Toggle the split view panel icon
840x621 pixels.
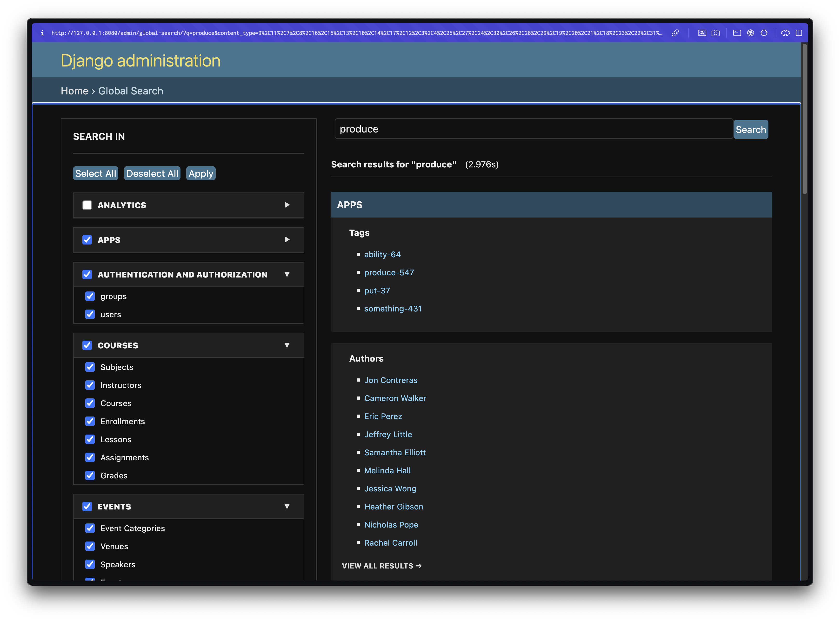[799, 33]
